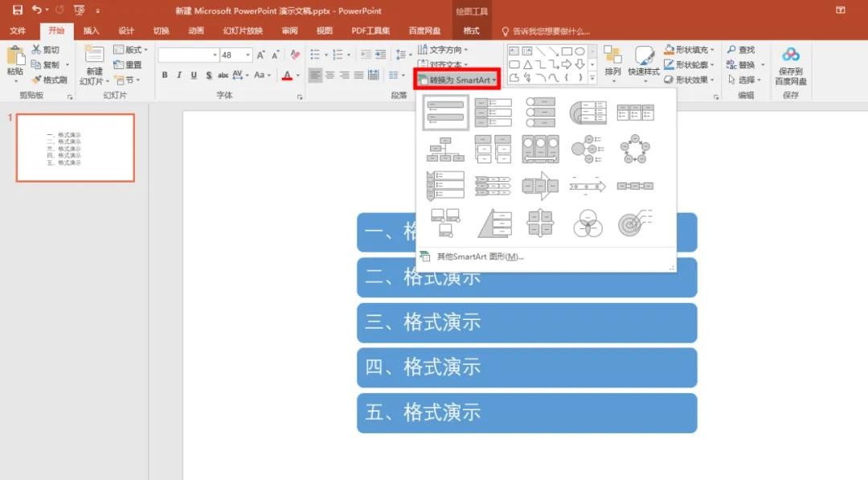Select the pyramid SmartArt layout

tap(494, 224)
